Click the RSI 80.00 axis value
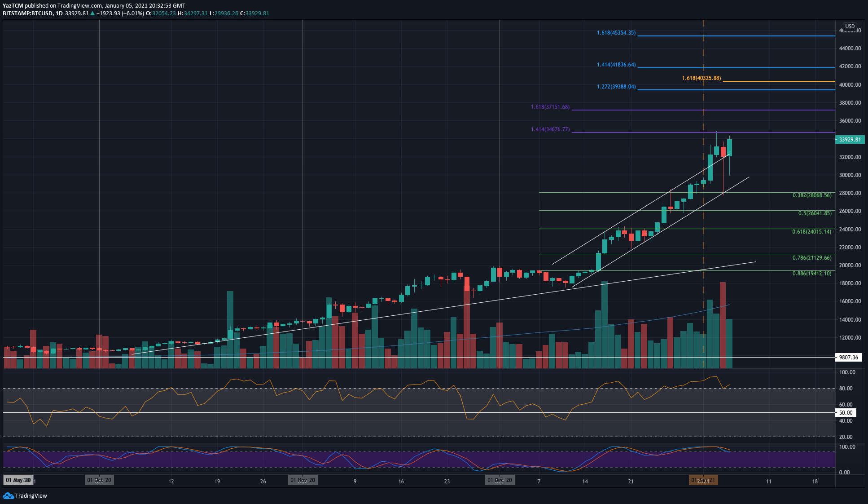The height and width of the screenshot is (504, 868). [846, 389]
